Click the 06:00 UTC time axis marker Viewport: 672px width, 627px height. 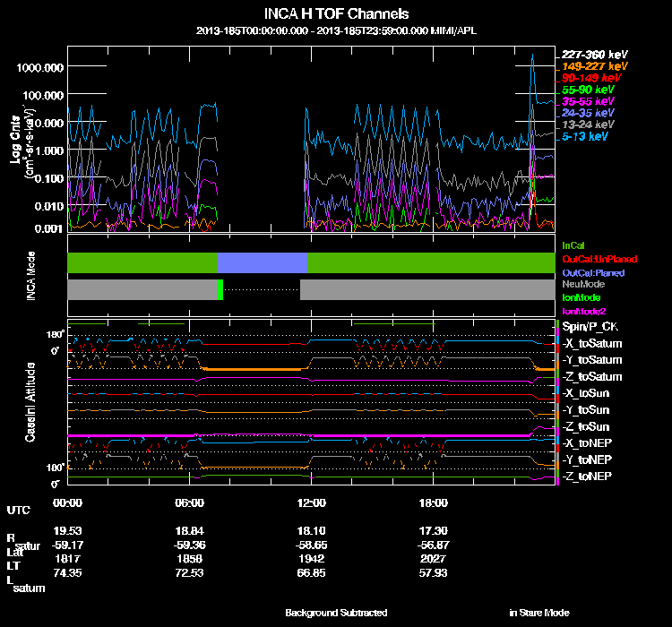click(190, 502)
